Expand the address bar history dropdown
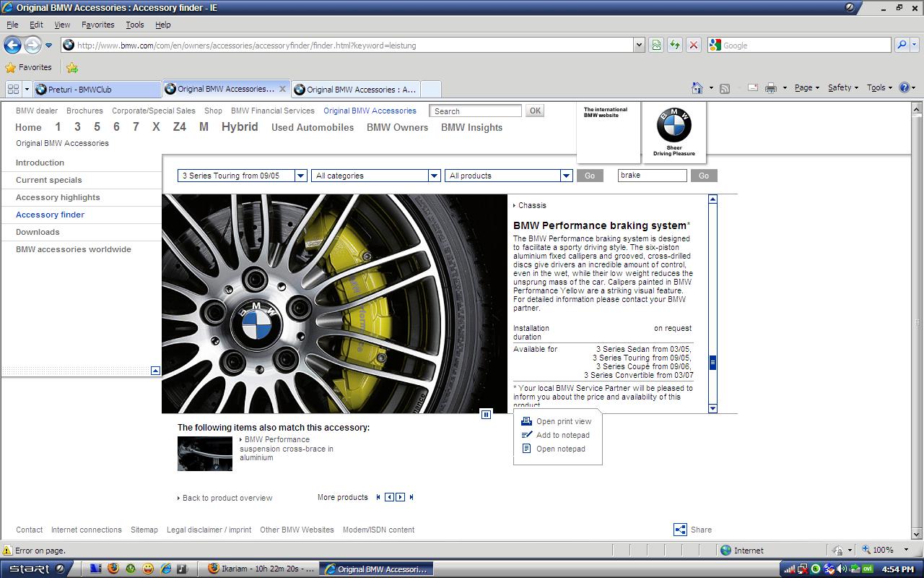This screenshot has width=924, height=578. click(x=639, y=45)
